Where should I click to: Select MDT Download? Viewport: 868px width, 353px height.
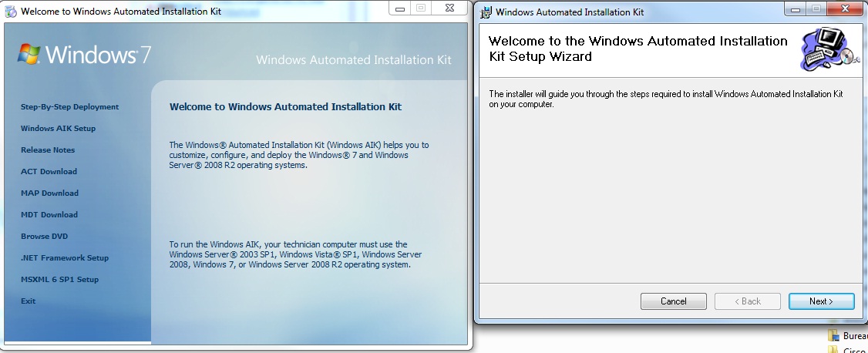point(49,215)
